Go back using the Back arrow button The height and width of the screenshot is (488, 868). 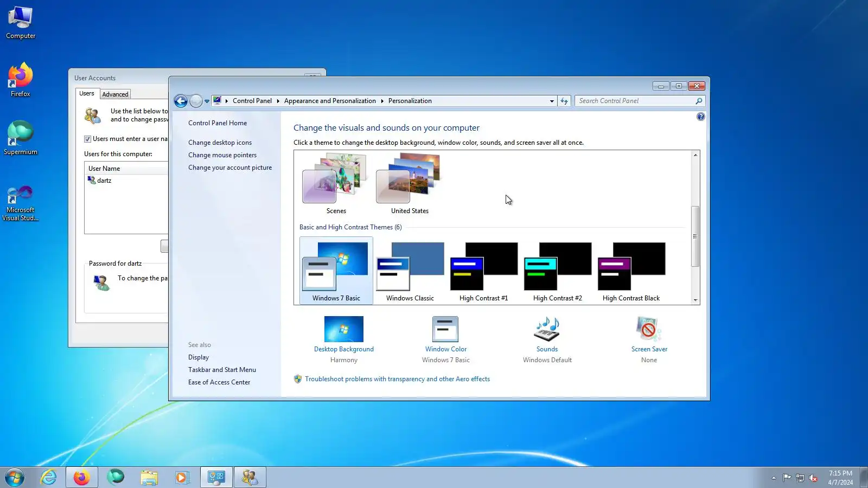(x=181, y=101)
